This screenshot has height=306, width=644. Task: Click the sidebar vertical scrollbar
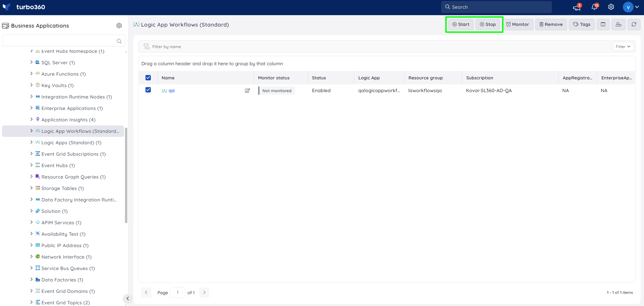(126, 175)
